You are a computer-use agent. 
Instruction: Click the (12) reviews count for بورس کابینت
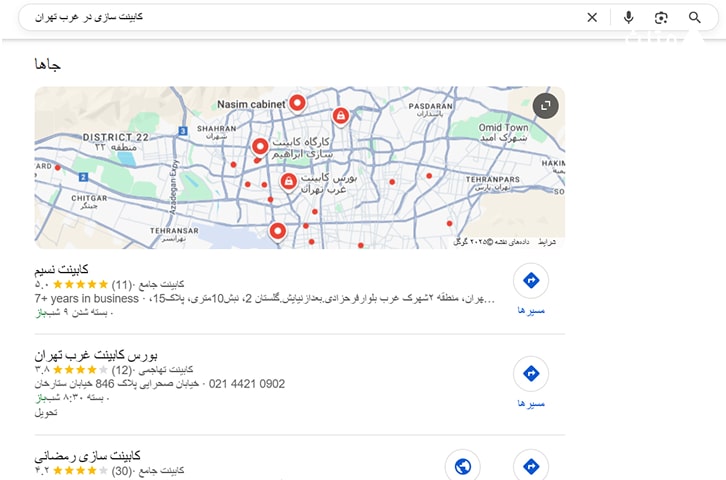click(x=122, y=370)
